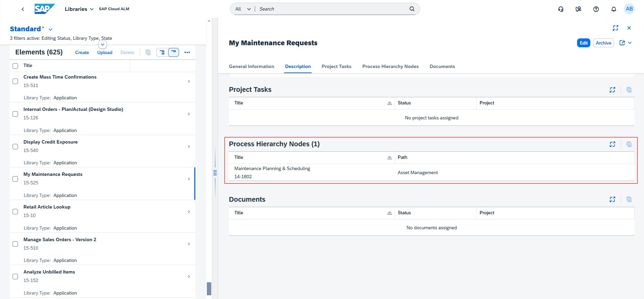
Task: Toggle the select-all checkbox beside Title
Action: [x=15, y=66]
